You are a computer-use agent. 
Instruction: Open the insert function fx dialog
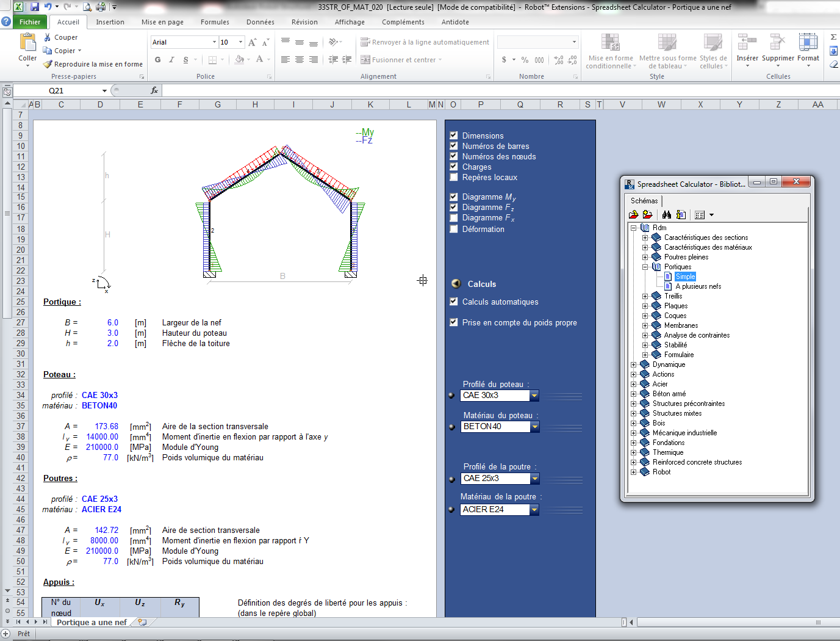[154, 90]
